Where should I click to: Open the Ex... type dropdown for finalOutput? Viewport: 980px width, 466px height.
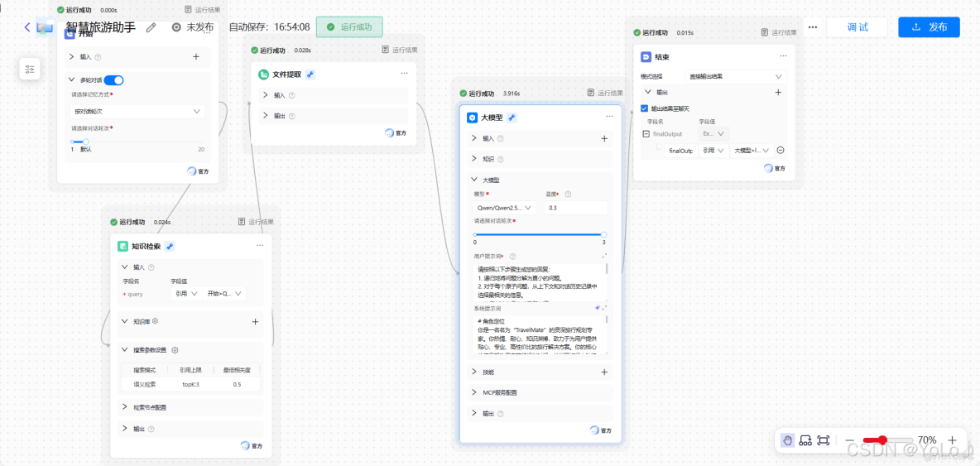[x=713, y=134]
